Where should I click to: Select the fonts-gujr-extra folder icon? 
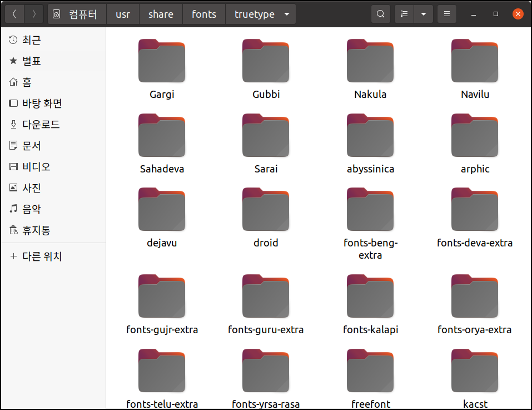162,296
